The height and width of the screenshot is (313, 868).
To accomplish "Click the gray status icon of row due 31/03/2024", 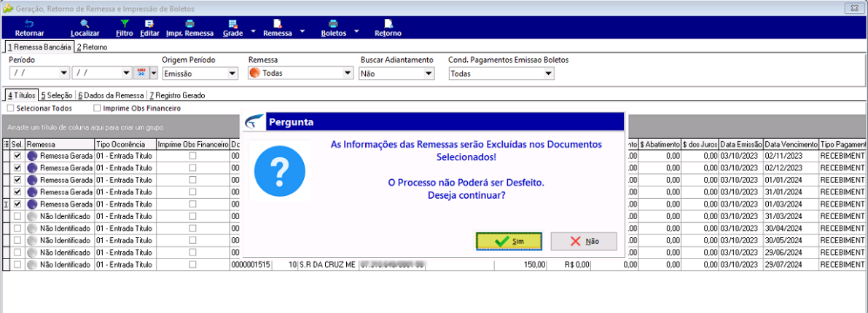I will (31, 216).
